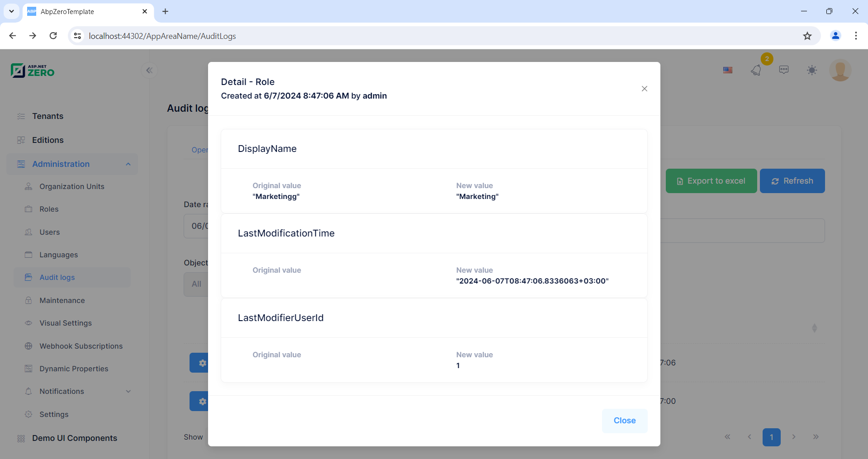Screen dimensions: 868x459
Task: Click the Roles briefcase icon
Action: pyautogui.click(x=28, y=209)
